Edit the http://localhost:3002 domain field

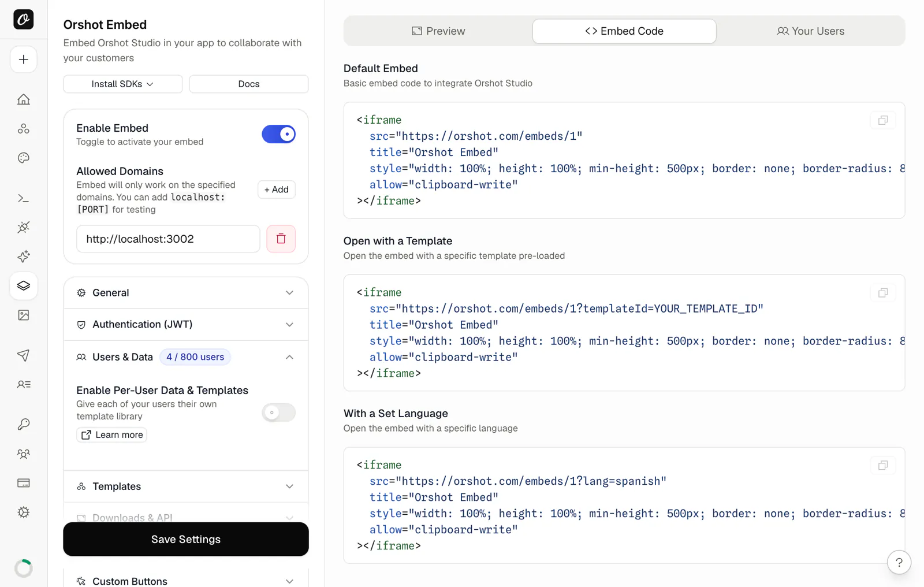168,239
